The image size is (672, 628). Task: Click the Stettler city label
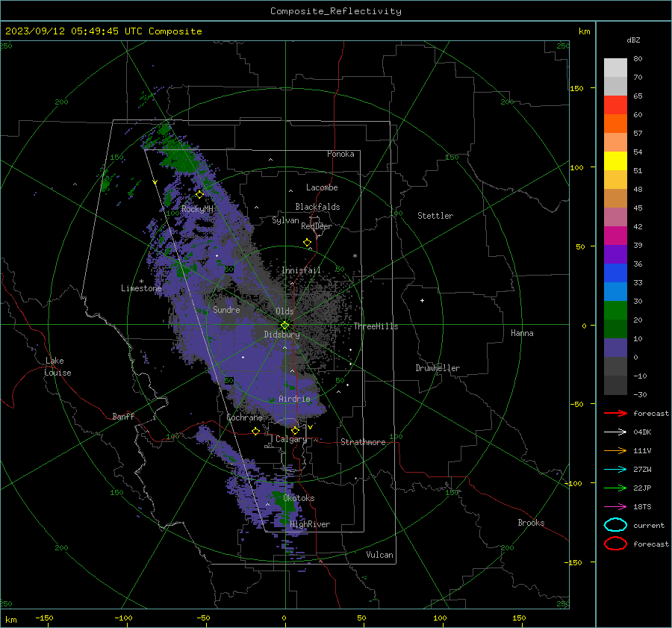click(x=435, y=216)
